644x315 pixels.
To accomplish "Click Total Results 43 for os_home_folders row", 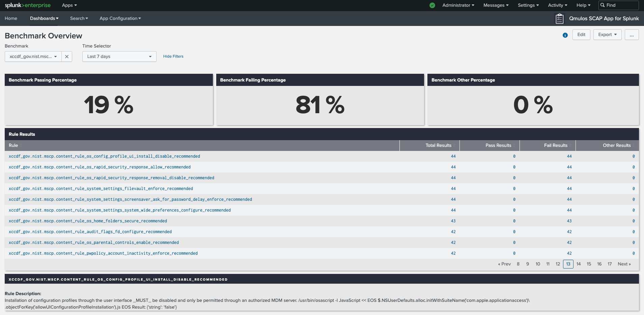I will click(453, 221).
